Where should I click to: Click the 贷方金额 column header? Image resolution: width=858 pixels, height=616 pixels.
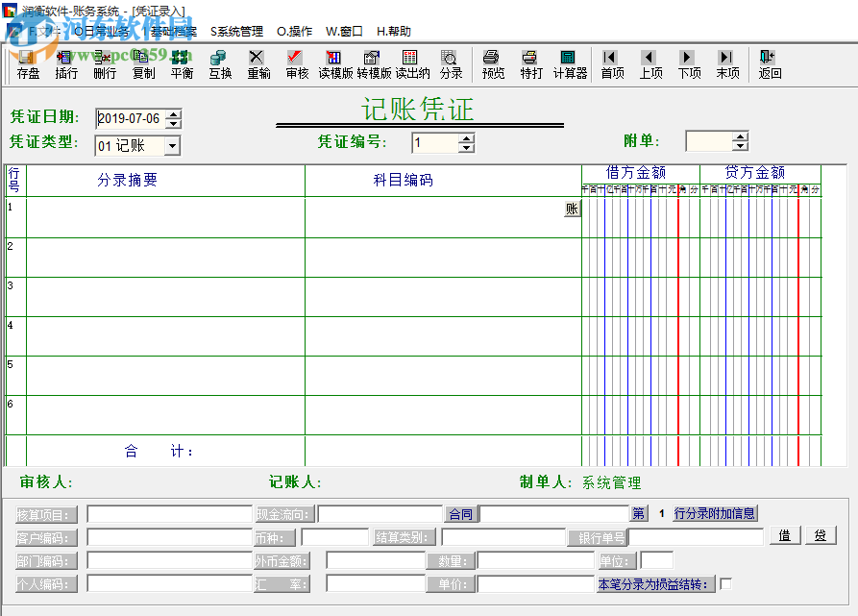(x=755, y=173)
